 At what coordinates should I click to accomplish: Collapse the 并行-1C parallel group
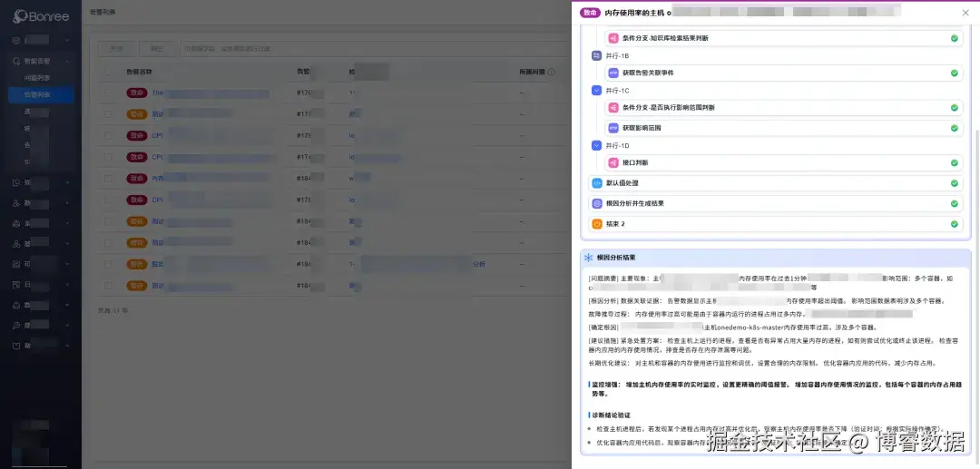point(596,91)
